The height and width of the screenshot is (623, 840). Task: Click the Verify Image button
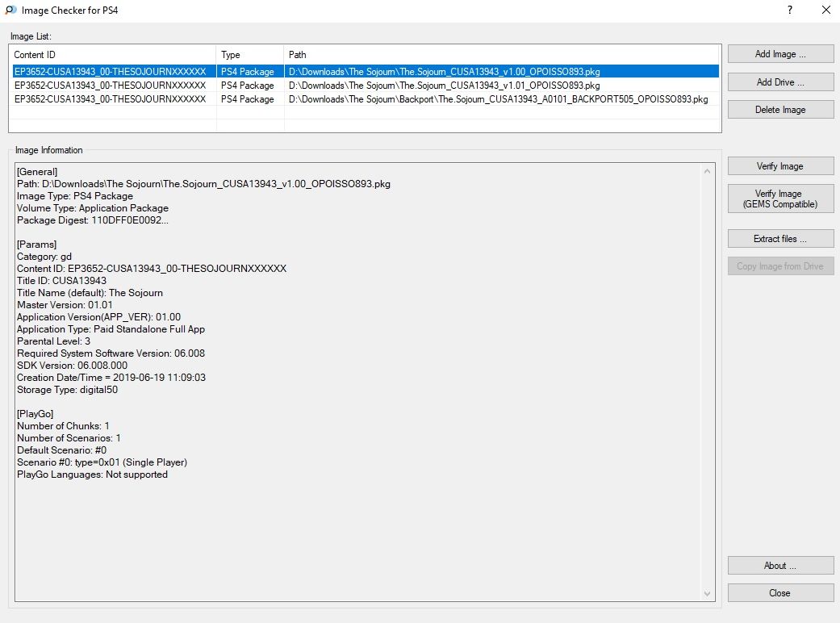point(780,166)
